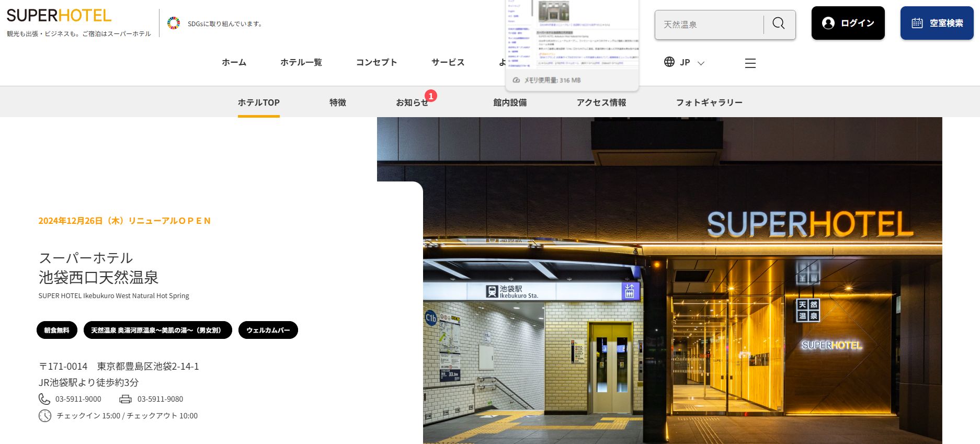
Task: Click SUPER HOTEL Ikebukuro West Natural Hot Spring text
Action: click(113, 295)
